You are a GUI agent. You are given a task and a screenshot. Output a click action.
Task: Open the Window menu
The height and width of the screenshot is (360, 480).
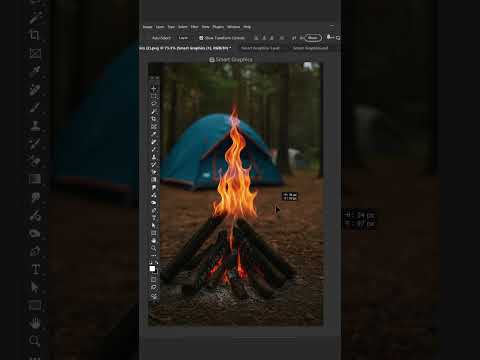tap(233, 27)
